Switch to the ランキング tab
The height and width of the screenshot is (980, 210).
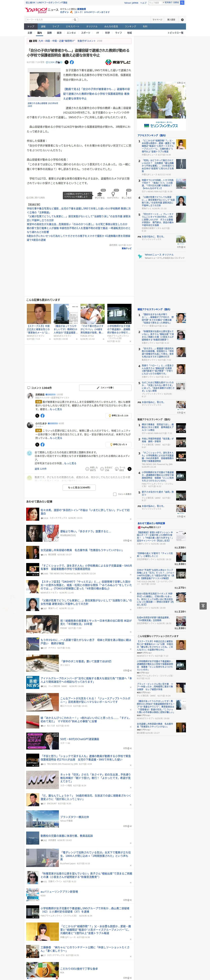click(x=130, y=27)
